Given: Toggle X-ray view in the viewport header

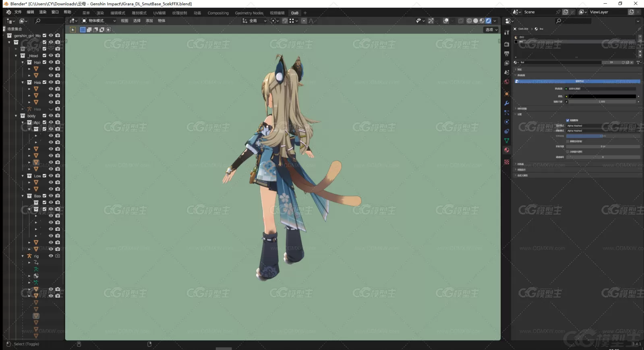Looking at the screenshot, I should tap(461, 21).
